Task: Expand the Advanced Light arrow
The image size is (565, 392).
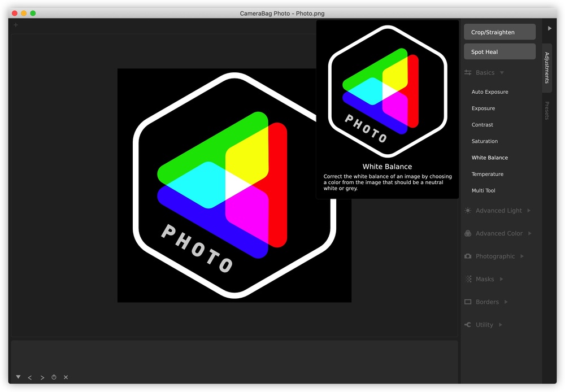Action: point(529,211)
